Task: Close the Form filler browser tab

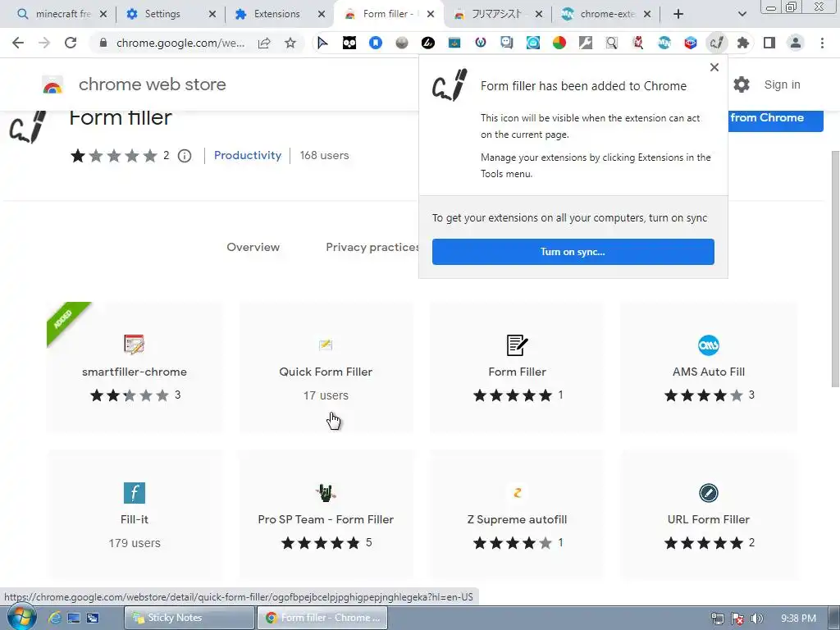Action: click(431, 14)
